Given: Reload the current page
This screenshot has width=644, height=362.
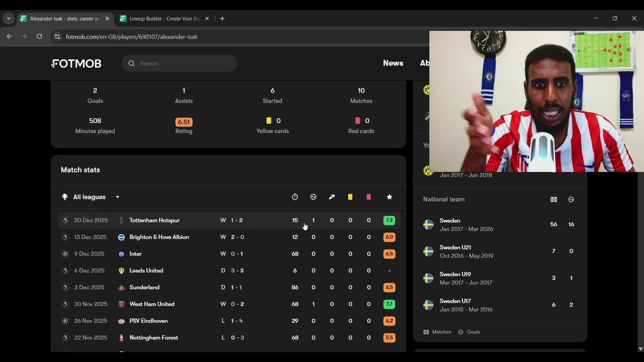Looking at the screenshot, I should pyautogui.click(x=39, y=37).
